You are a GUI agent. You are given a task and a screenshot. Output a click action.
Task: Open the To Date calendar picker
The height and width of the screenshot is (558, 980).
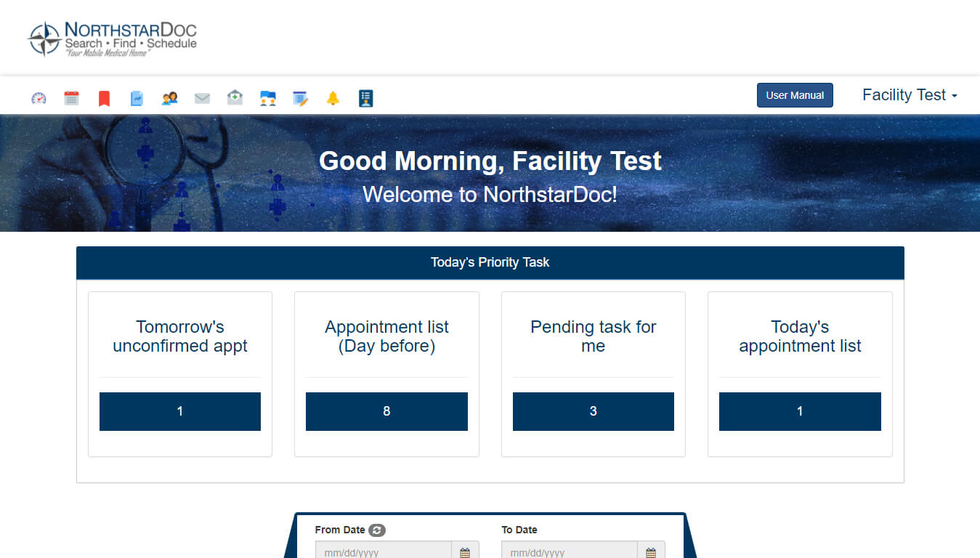tap(650, 551)
